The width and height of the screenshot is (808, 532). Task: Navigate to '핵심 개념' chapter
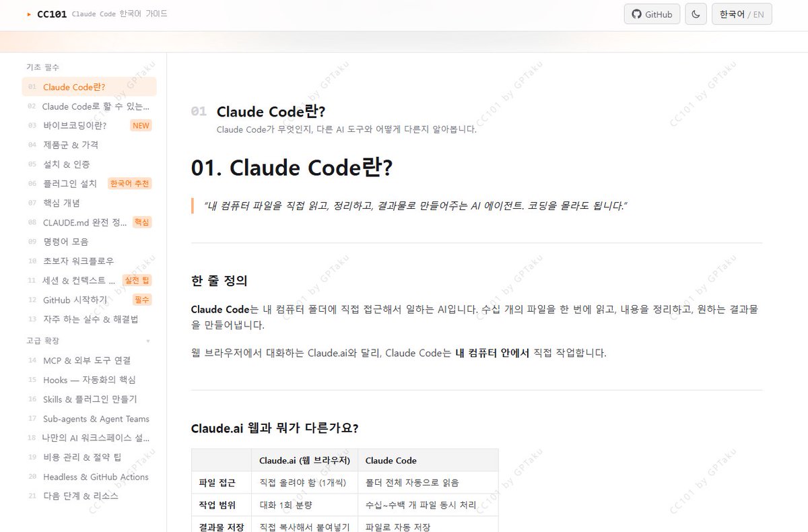point(89,203)
